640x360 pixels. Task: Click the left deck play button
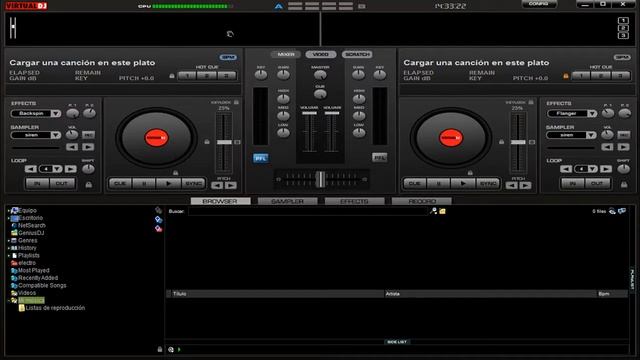click(168, 184)
